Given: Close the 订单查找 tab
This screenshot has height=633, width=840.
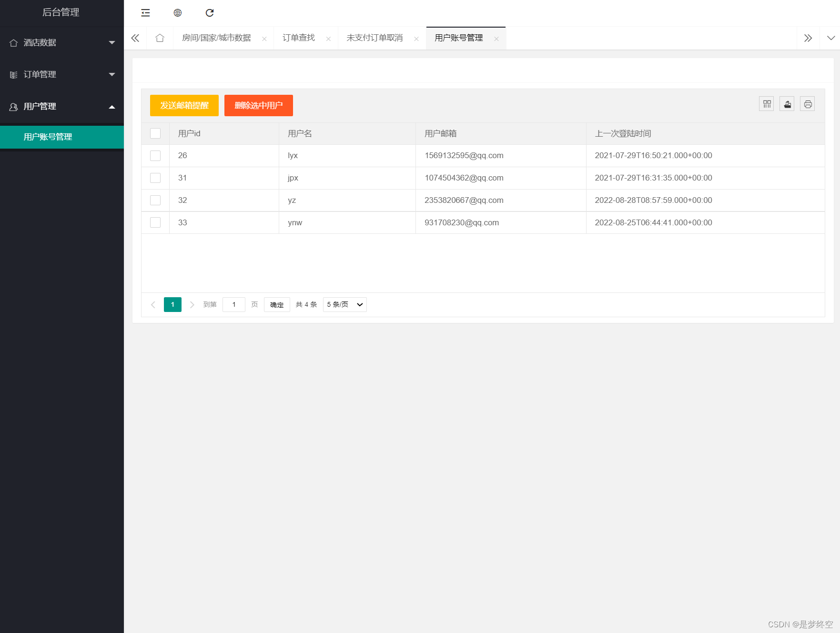Looking at the screenshot, I should tap(328, 39).
